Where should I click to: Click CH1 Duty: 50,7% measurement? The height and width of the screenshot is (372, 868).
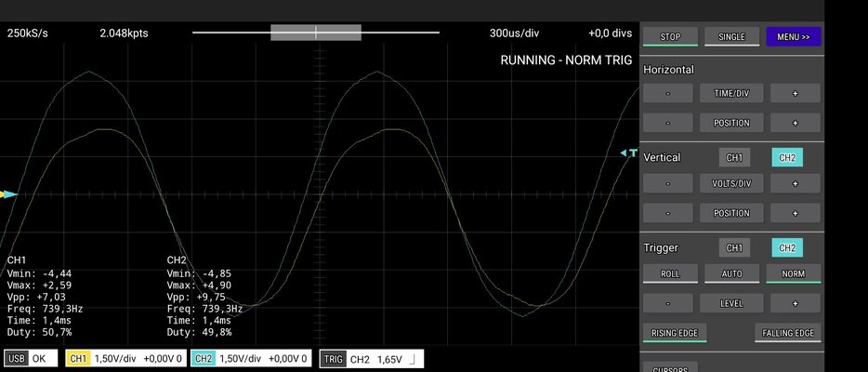[x=39, y=333]
